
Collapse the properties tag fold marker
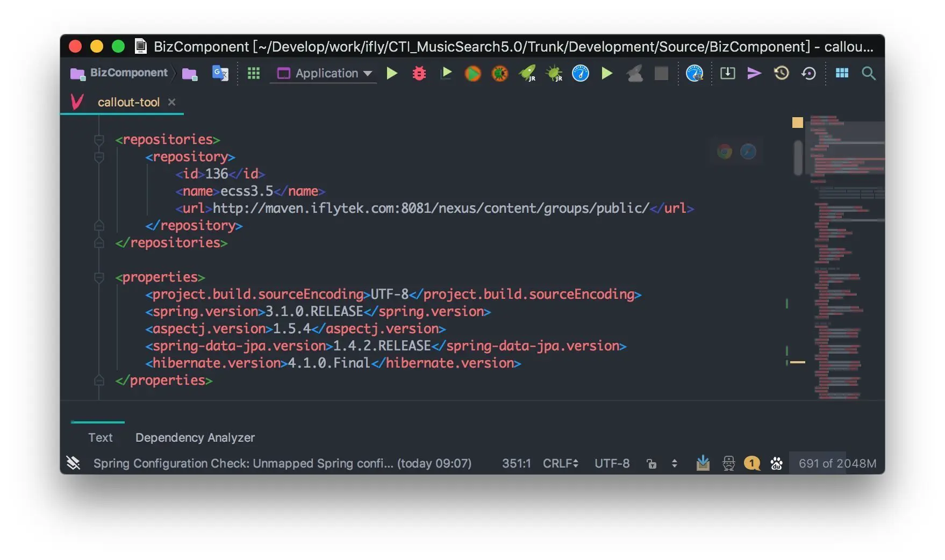[99, 277]
